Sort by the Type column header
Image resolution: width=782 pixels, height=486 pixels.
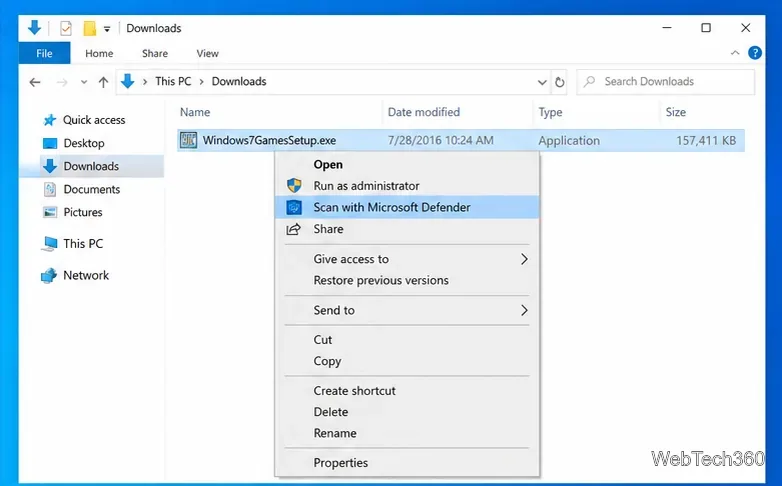coord(550,112)
